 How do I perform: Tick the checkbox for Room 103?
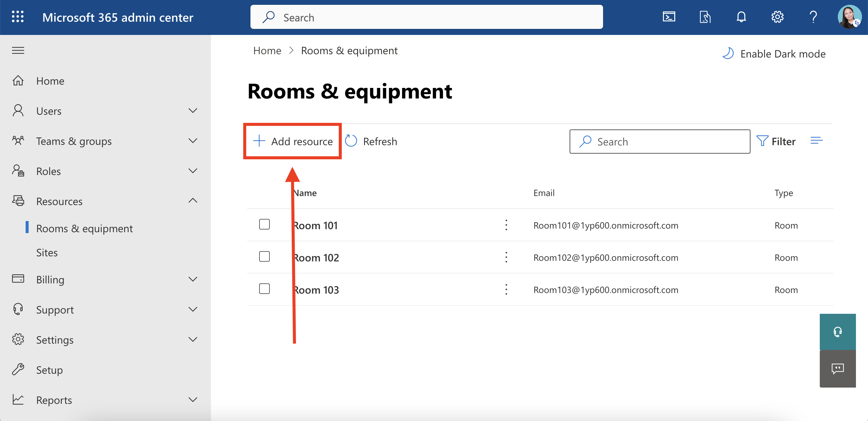tap(264, 289)
